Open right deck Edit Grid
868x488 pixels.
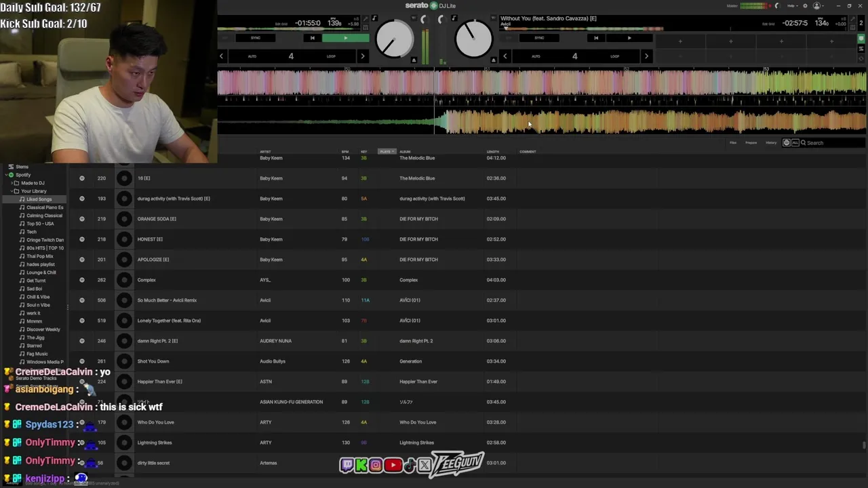(768, 24)
